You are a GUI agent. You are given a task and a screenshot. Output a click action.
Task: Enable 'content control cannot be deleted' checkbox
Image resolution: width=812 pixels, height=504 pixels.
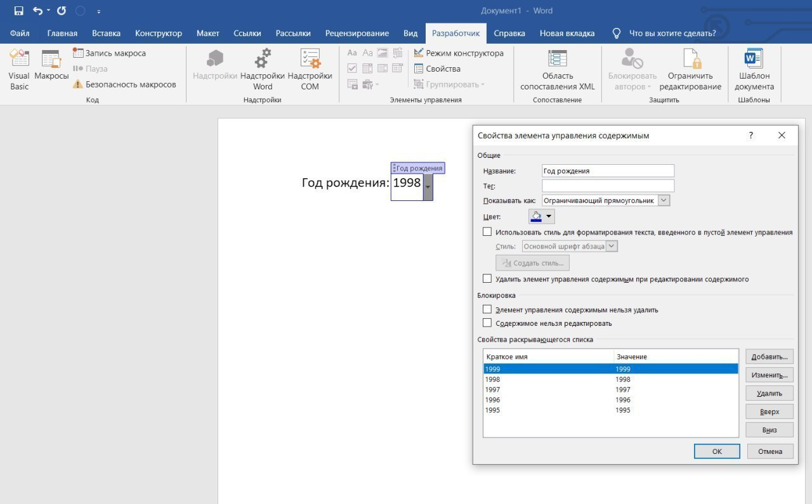click(487, 309)
